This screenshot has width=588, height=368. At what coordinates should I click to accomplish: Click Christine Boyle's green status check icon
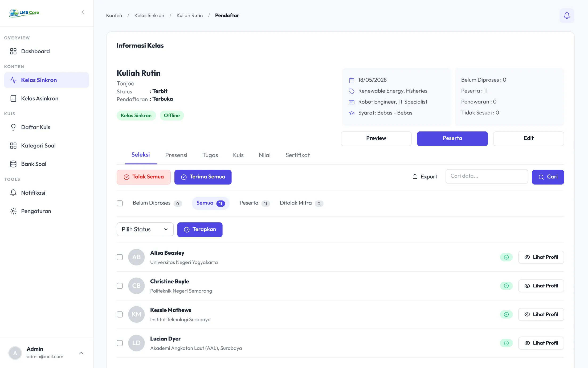click(x=506, y=286)
